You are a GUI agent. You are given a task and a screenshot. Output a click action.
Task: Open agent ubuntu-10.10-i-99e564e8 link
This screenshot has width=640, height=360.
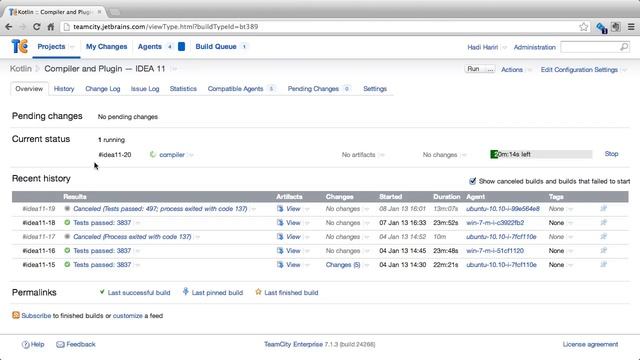coord(503,209)
